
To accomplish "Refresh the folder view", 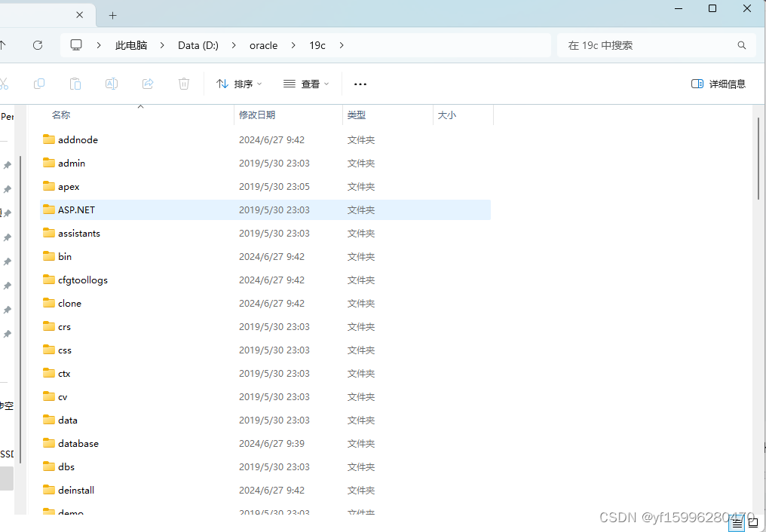I will tap(37, 45).
